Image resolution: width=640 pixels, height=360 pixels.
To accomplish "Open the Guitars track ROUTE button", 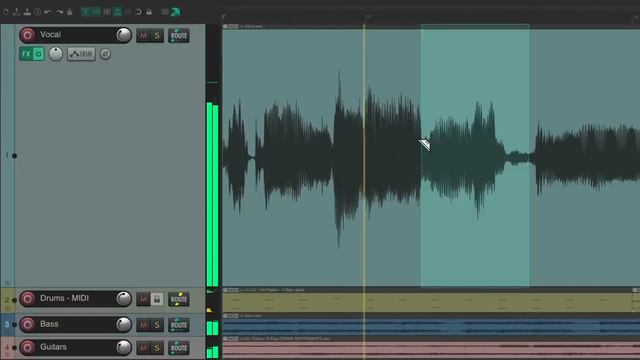I will (x=179, y=348).
